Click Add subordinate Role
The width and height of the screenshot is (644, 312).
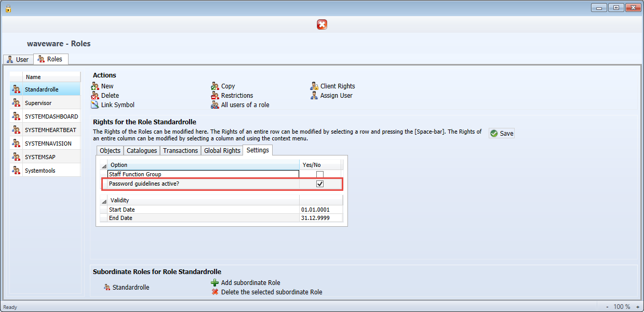(x=246, y=283)
